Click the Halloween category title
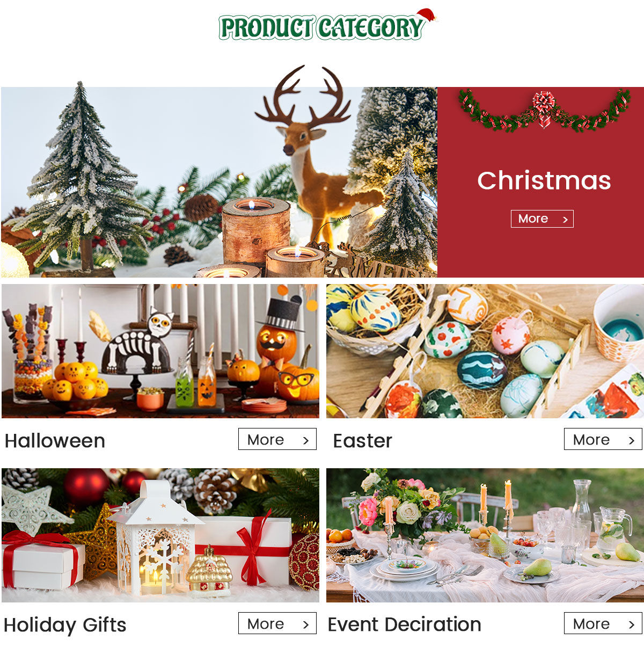Image resolution: width=644 pixels, height=654 pixels. click(x=55, y=441)
